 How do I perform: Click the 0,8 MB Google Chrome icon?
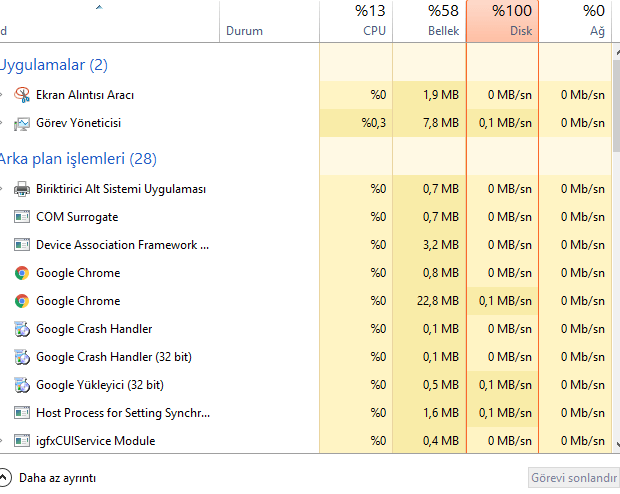pos(22,273)
